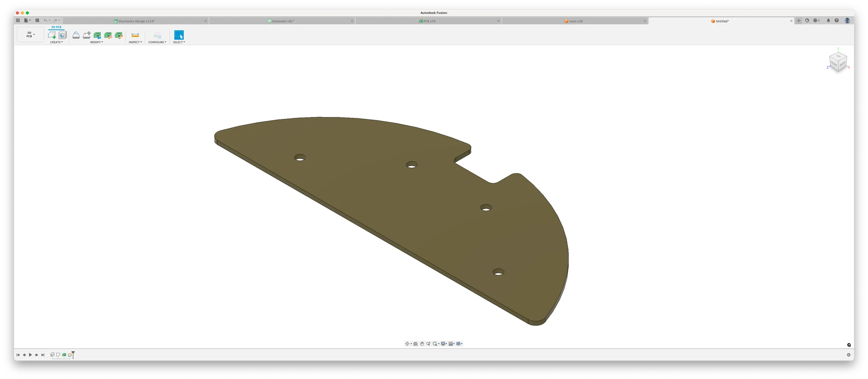Open the Display Settings dropdown
Viewport: 868px width, 379px height.
pyautogui.click(x=444, y=344)
